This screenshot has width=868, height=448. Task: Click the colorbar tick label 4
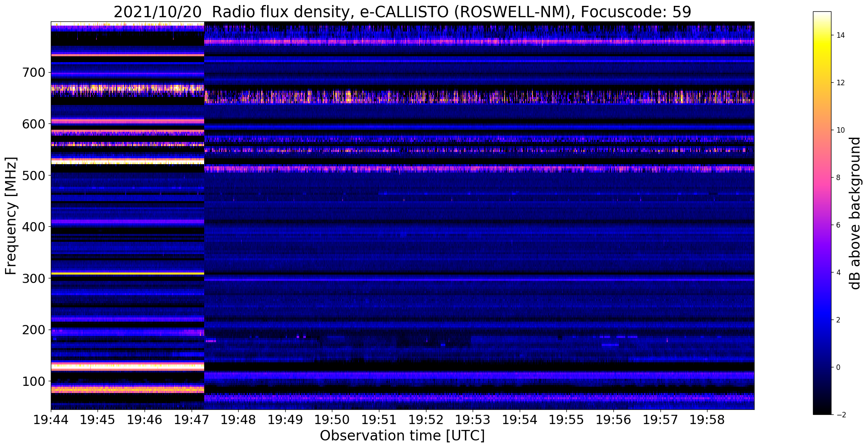(x=838, y=272)
